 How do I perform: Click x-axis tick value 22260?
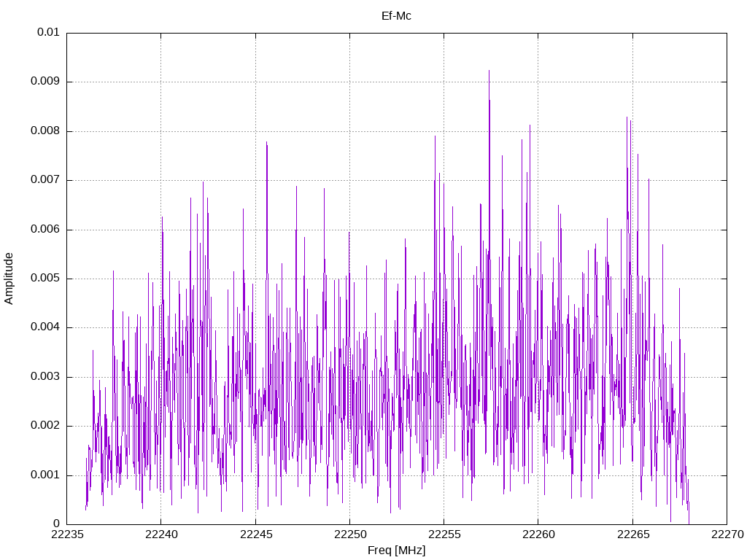point(538,534)
